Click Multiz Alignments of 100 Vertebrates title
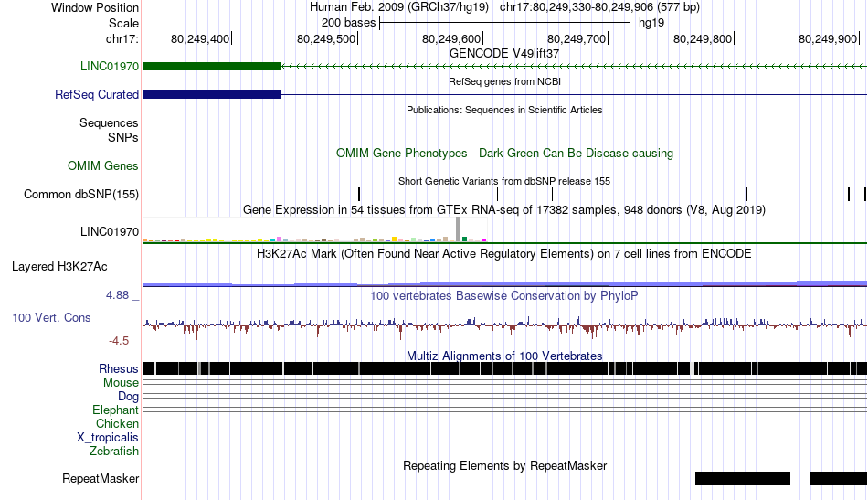Viewport: 868px width, 500px height. (x=504, y=356)
